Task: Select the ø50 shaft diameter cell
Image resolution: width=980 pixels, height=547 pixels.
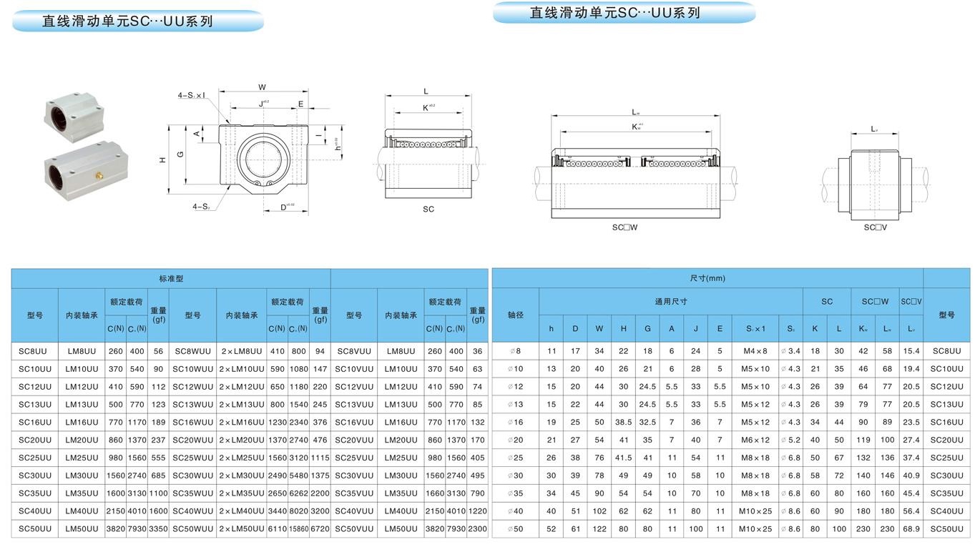Action: pyautogui.click(x=516, y=529)
